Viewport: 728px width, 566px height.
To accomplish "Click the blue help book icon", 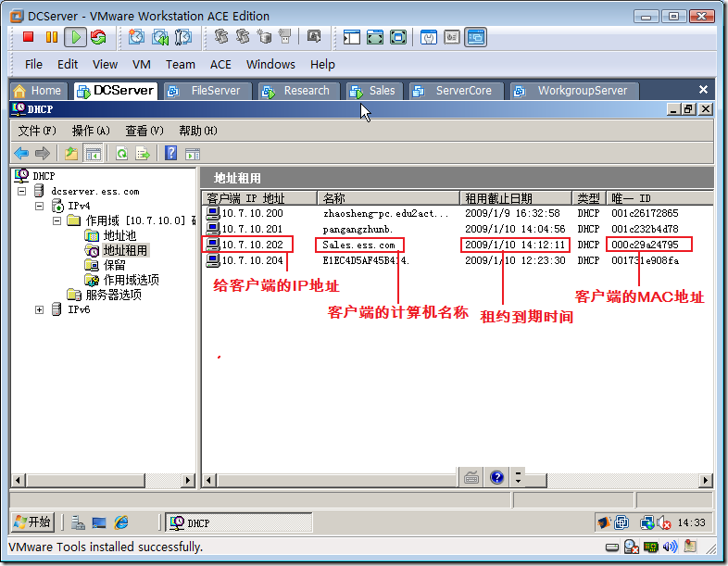I will [x=170, y=152].
